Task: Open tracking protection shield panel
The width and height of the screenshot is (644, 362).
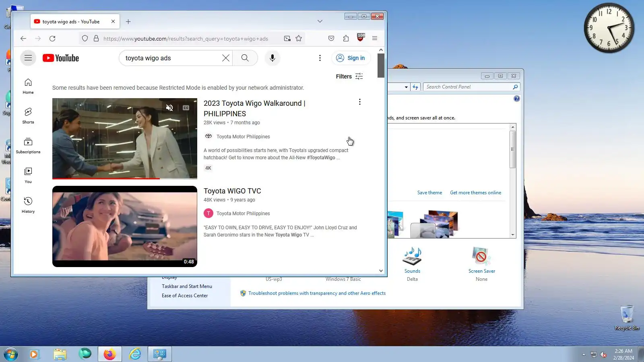Action: [85, 39]
